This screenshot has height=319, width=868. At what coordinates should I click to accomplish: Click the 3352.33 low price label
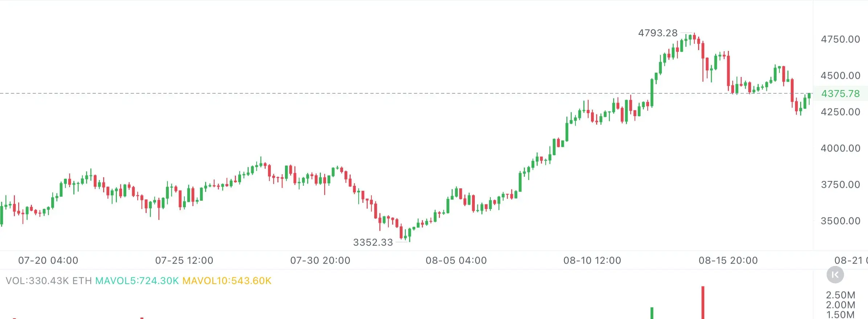tap(373, 242)
